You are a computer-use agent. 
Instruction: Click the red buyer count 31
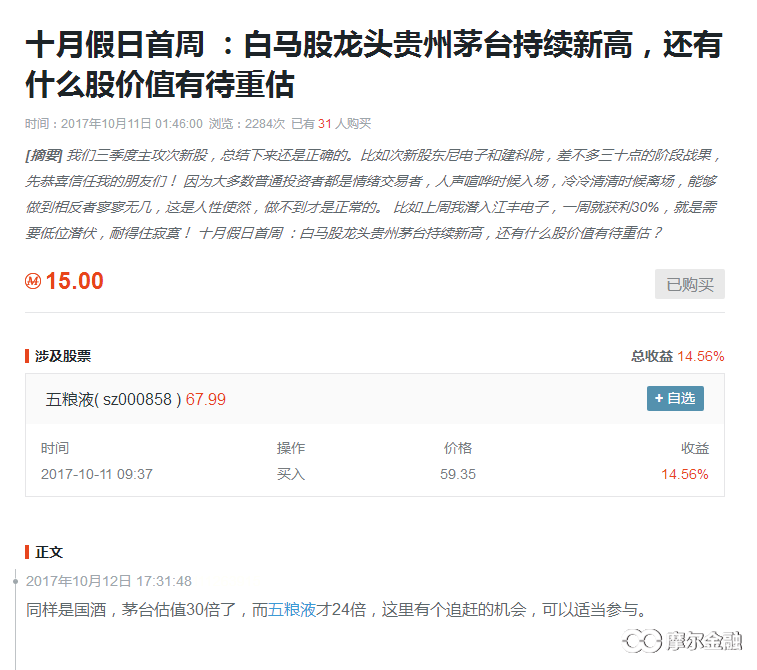pos(324,124)
